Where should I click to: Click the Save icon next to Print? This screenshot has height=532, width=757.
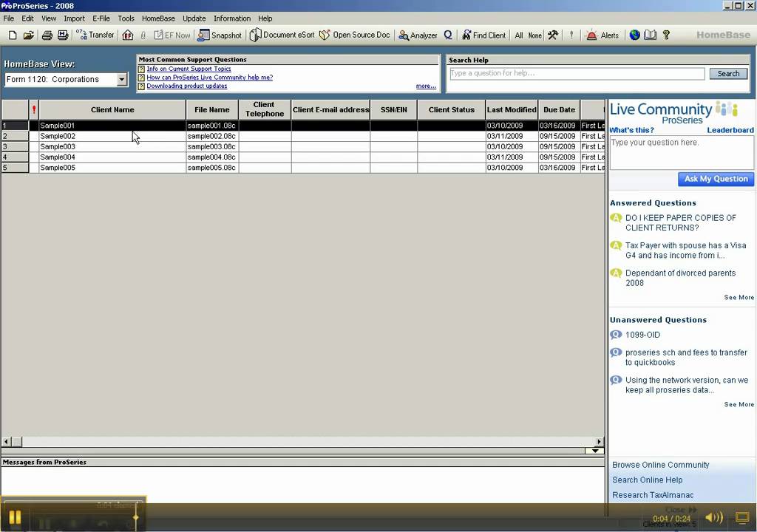coord(63,35)
